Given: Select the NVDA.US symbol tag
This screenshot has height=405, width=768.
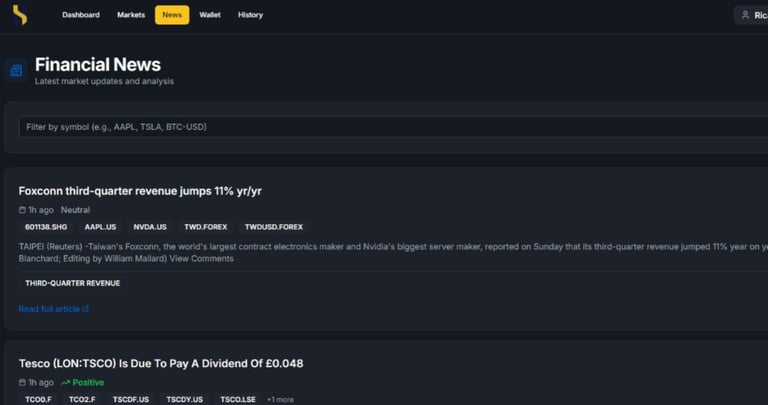Looking at the screenshot, I should [150, 227].
